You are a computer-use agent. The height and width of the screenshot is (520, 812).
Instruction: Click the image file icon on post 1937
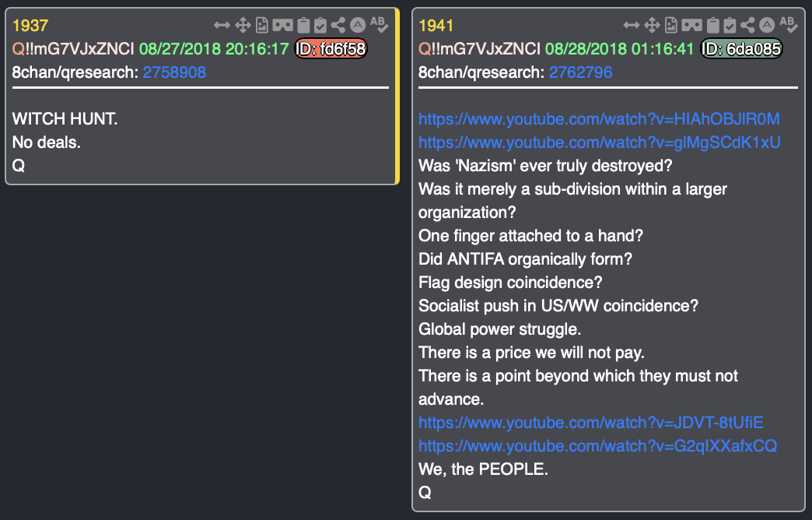(x=262, y=25)
